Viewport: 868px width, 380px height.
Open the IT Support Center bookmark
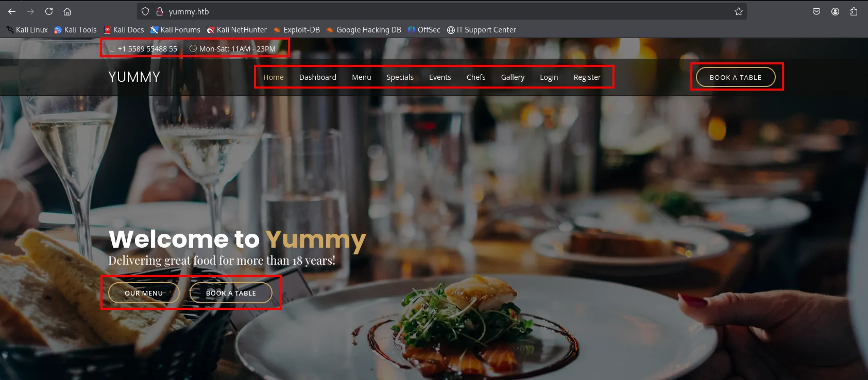pos(481,30)
